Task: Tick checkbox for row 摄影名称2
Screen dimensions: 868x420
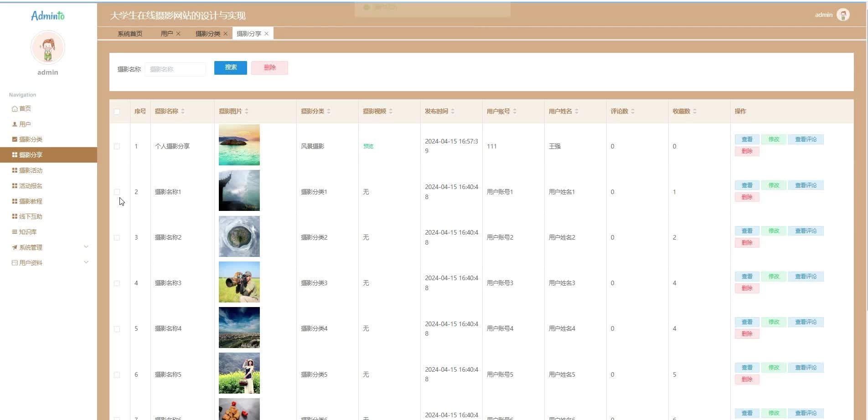Action: click(x=117, y=238)
